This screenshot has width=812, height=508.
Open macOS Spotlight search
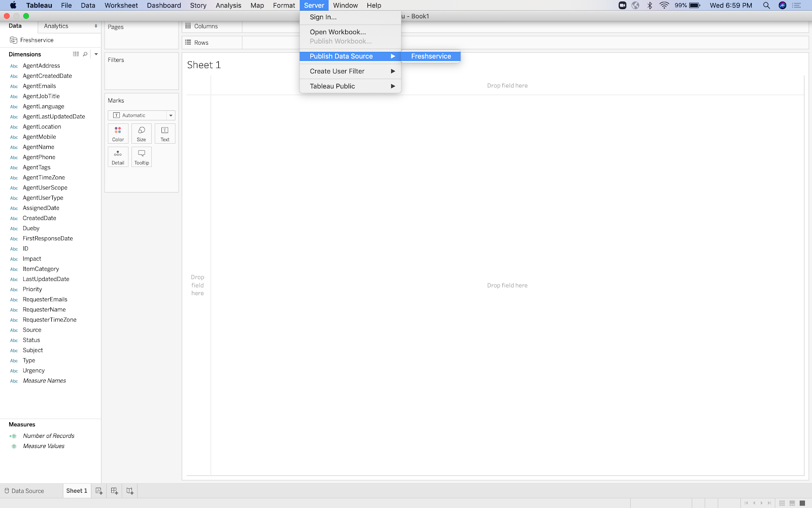[x=766, y=5]
